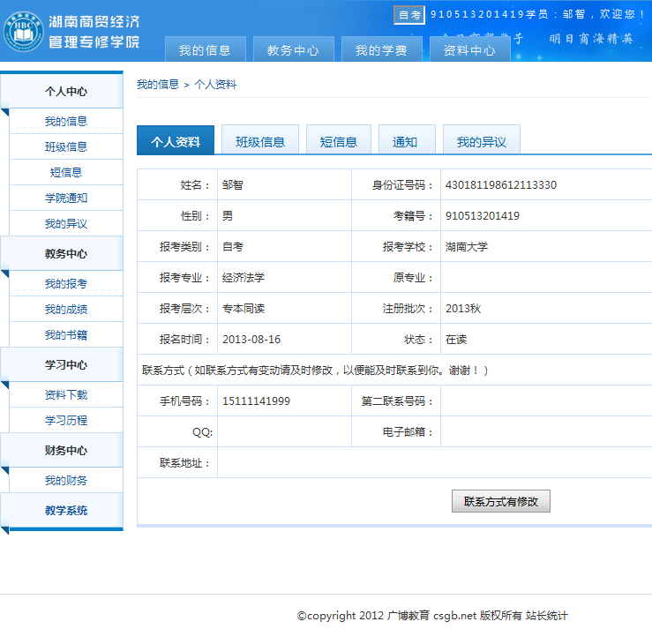Click 个人资料 in the breadcrumb

coord(215,85)
